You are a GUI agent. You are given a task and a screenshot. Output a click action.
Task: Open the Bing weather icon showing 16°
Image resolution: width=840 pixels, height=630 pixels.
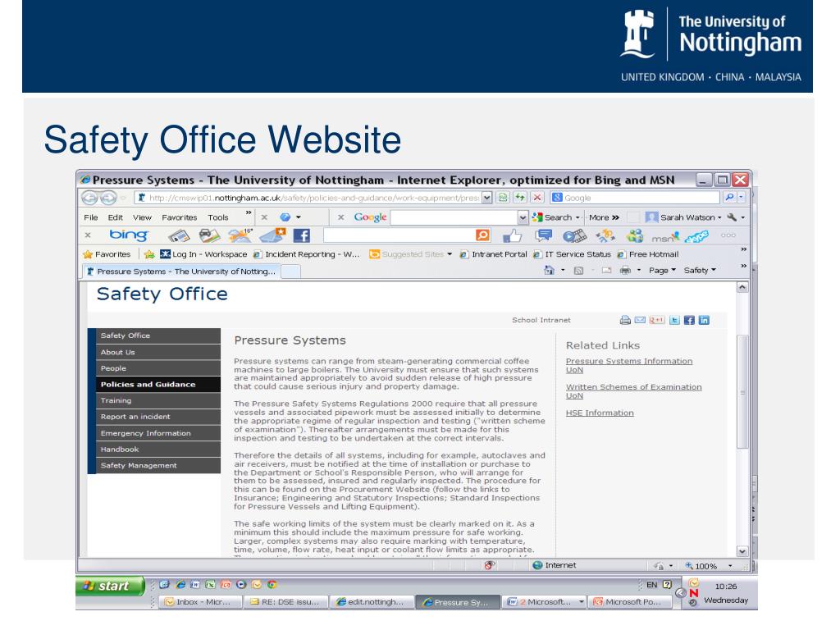[240, 235]
